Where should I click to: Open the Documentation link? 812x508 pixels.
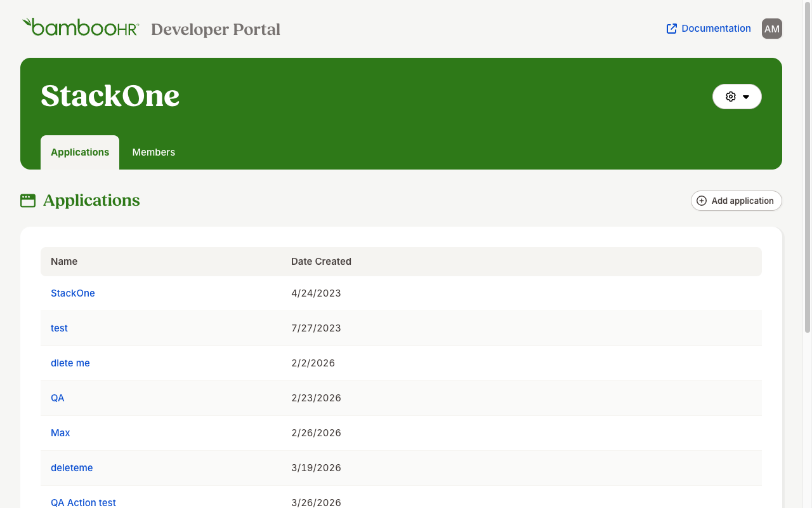709,29
